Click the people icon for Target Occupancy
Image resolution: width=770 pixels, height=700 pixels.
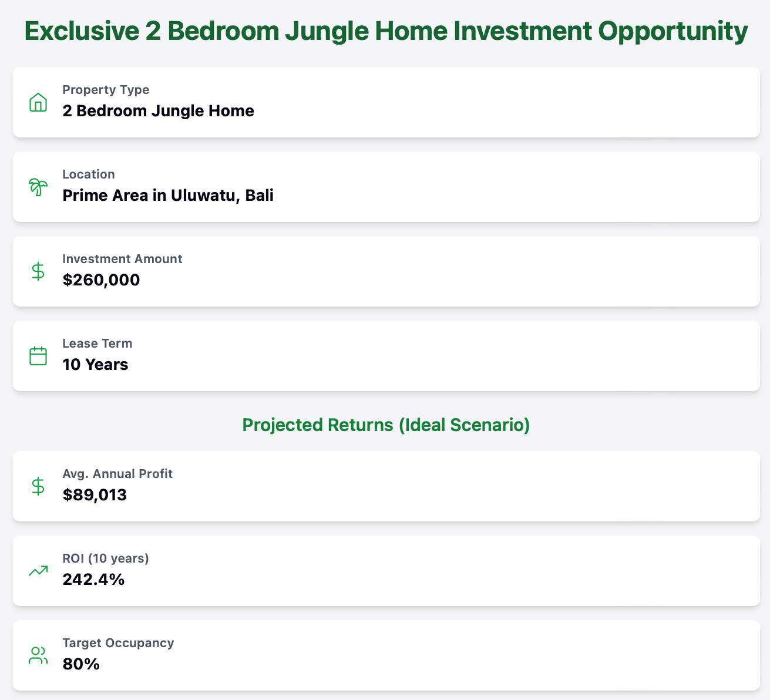tap(38, 655)
